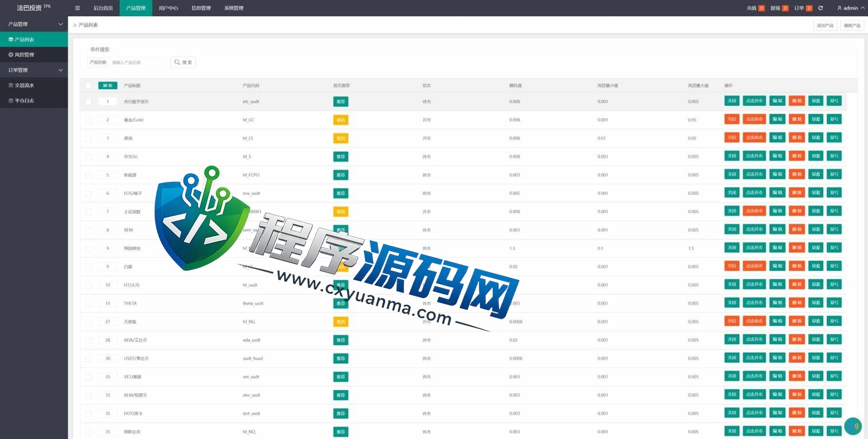Click orange delete button in hf_GC row

click(x=796, y=119)
